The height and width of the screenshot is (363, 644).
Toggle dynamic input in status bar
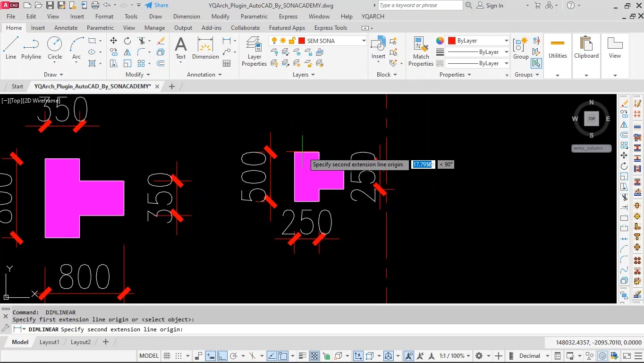[211, 356]
